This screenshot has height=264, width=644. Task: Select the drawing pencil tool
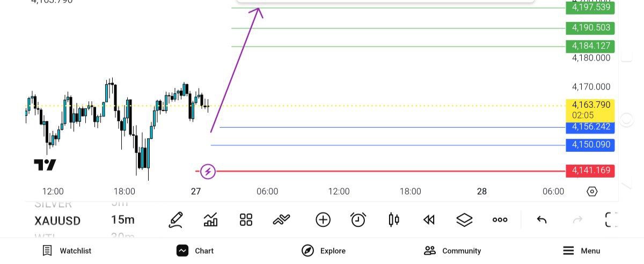(x=175, y=219)
